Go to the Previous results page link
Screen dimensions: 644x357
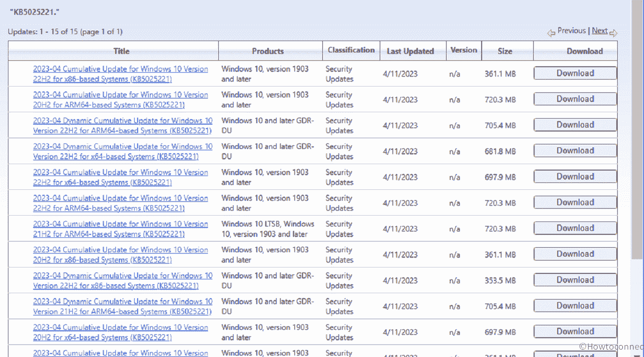pyautogui.click(x=572, y=31)
